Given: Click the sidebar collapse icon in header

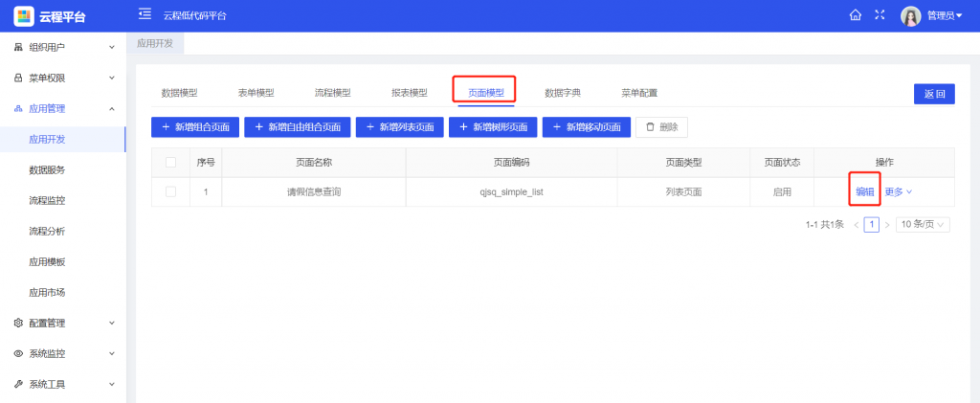Looking at the screenshot, I should pyautogui.click(x=145, y=13).
